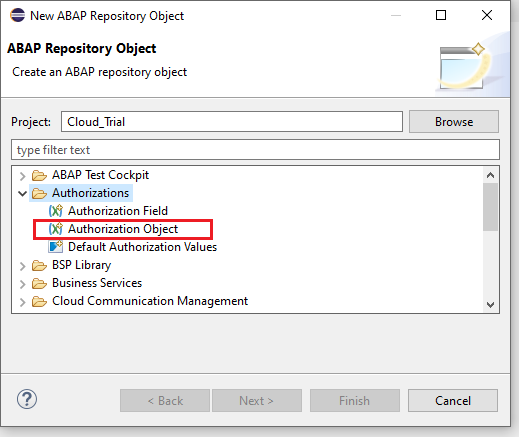519x437 pixels.
Task: Collapse the Authorizations folder
Action: [22, 193]
